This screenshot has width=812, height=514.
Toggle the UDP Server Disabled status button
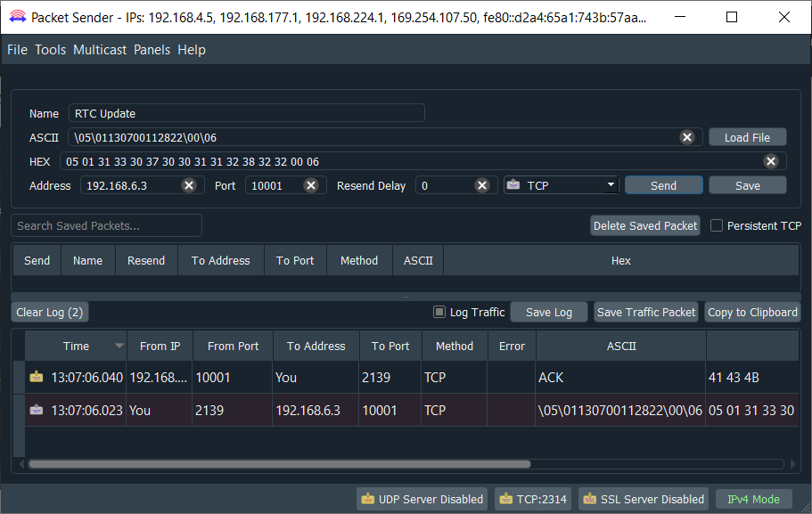coord(422,499)
